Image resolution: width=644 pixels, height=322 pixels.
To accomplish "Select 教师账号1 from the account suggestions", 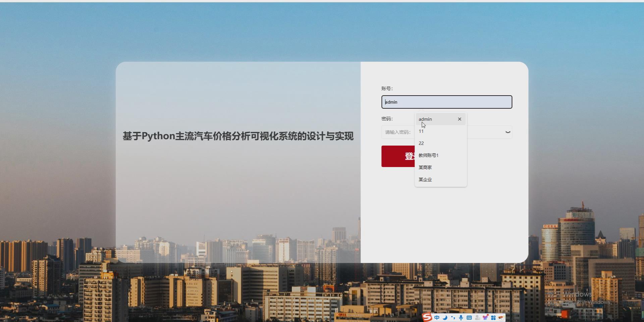I will coord(429,155).
